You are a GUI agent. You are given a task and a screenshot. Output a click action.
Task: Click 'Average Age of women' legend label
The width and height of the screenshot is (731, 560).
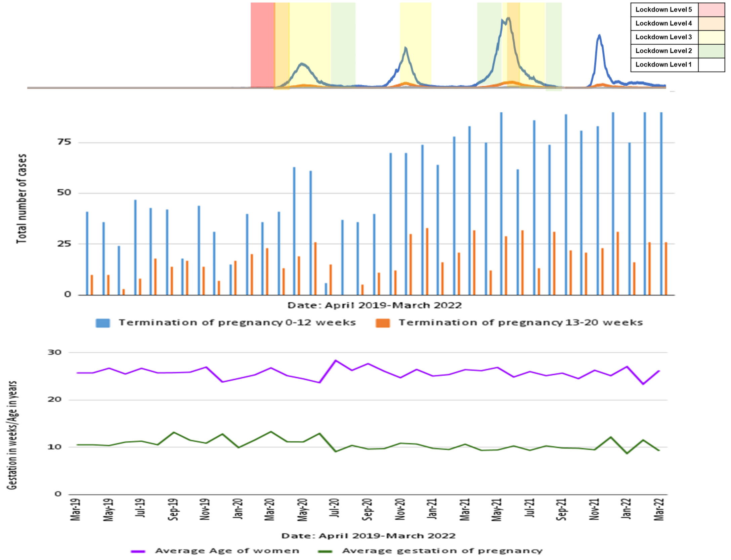[227, 551]
